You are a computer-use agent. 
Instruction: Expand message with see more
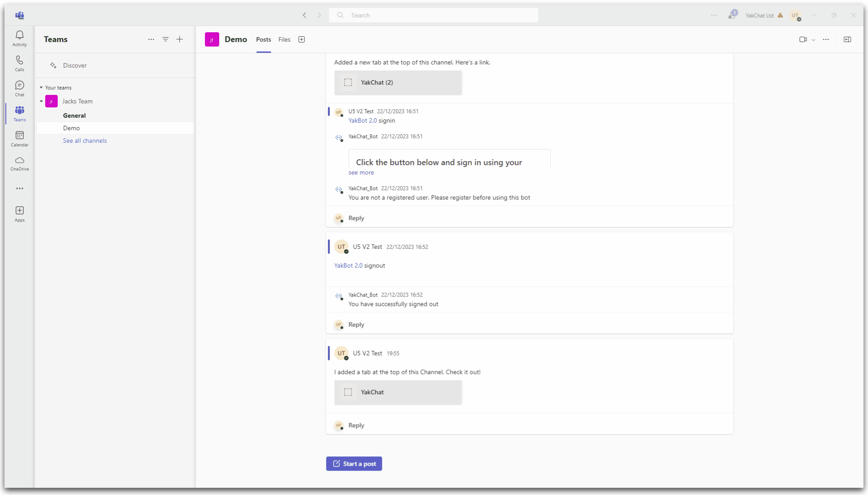361,173
